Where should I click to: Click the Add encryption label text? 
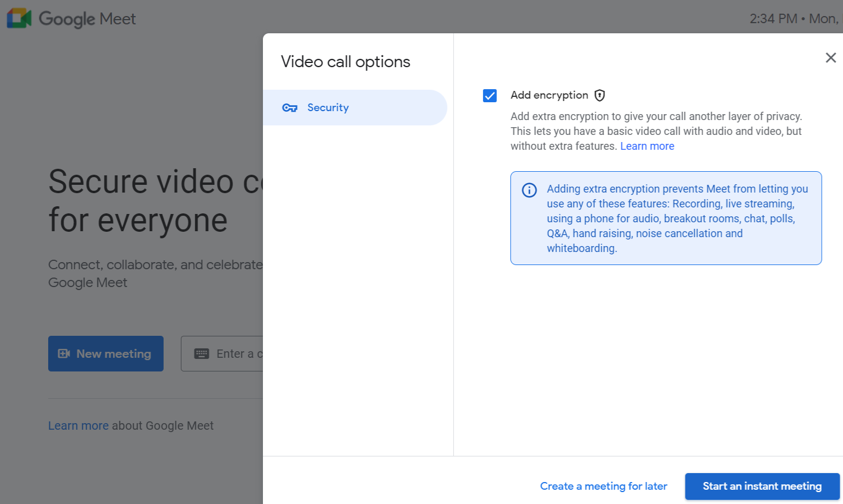tap(549, 95)
